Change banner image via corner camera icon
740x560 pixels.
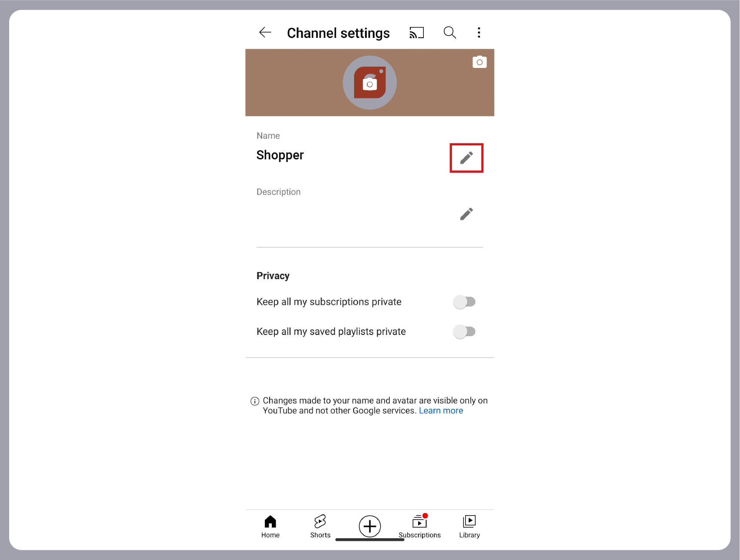(x=480, y=62)
